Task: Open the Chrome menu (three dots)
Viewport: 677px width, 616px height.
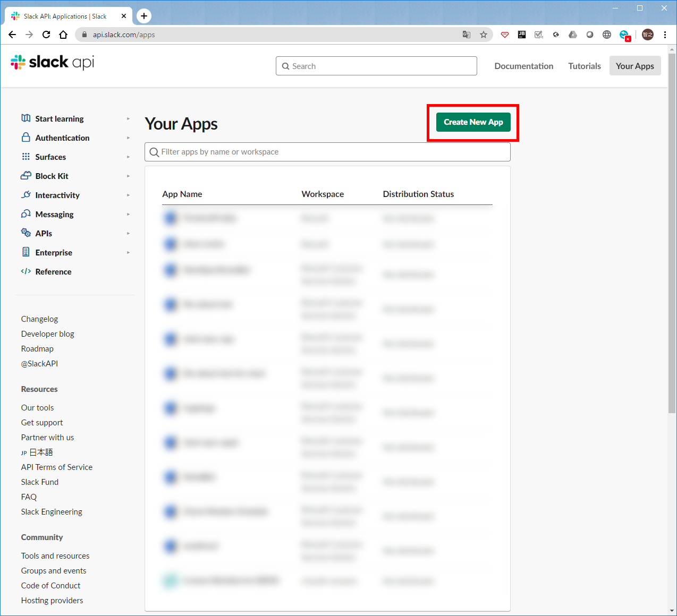Action: (665, 35)
